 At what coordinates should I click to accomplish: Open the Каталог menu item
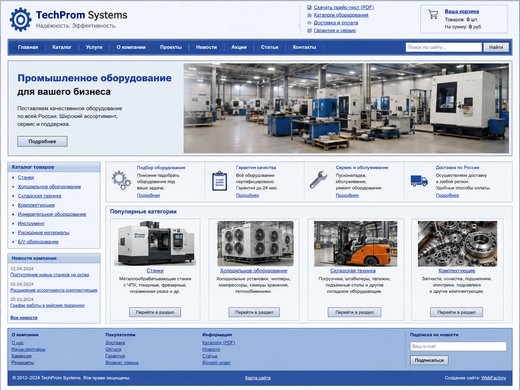(62, 47)
